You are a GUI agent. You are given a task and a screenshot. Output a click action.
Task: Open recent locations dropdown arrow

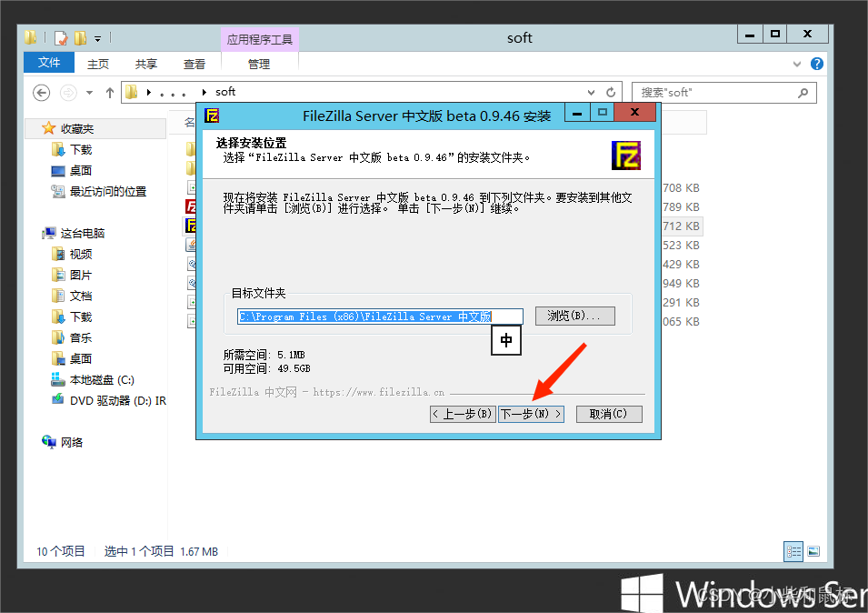90,93
